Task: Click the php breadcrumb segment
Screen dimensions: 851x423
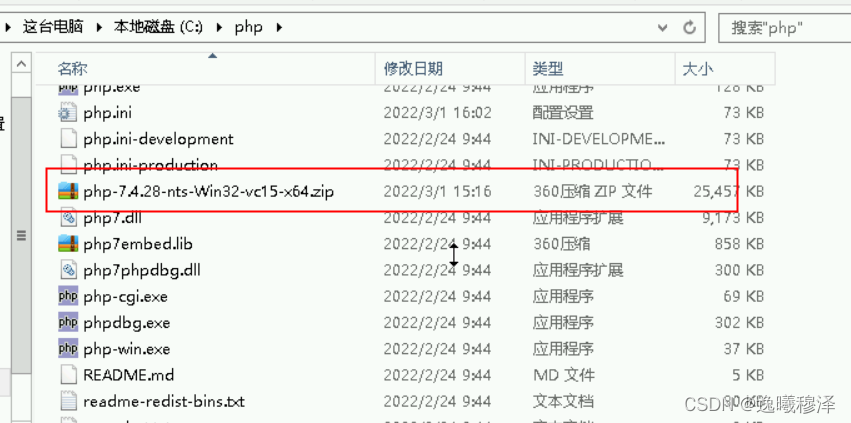Action: click(248, 27)
